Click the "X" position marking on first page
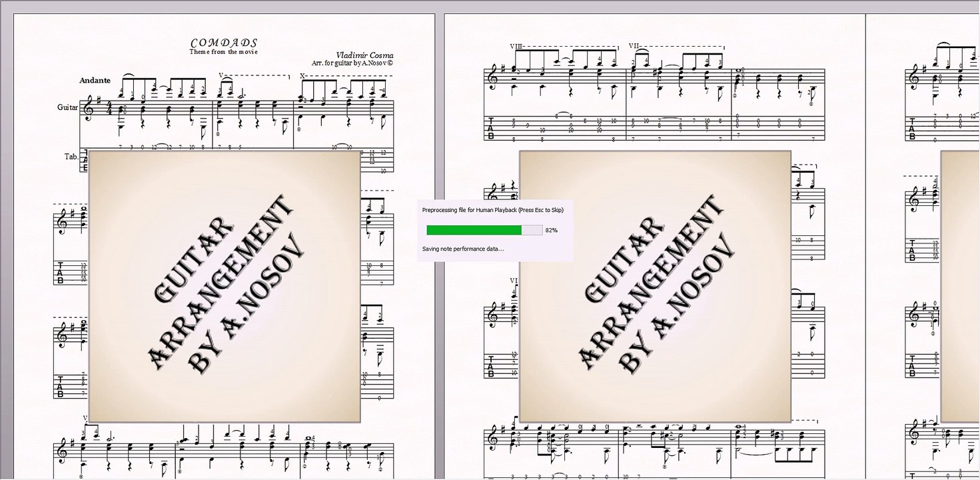 302,75
